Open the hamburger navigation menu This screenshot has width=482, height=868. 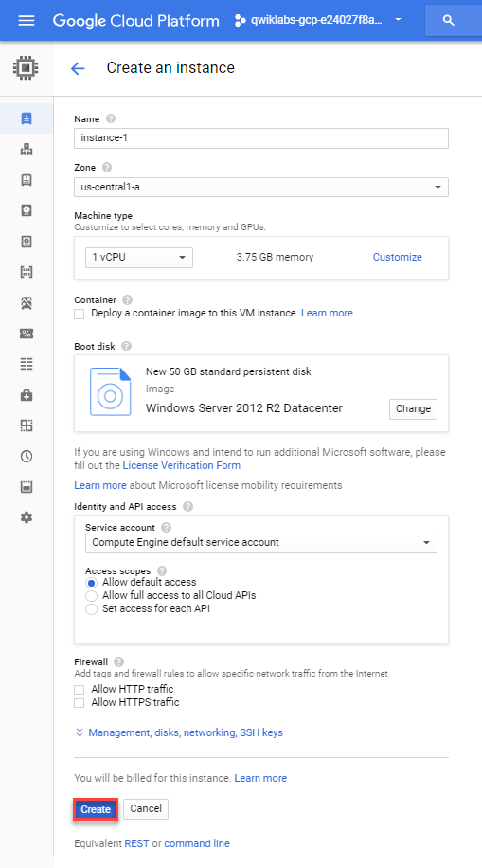pos(27,21)
